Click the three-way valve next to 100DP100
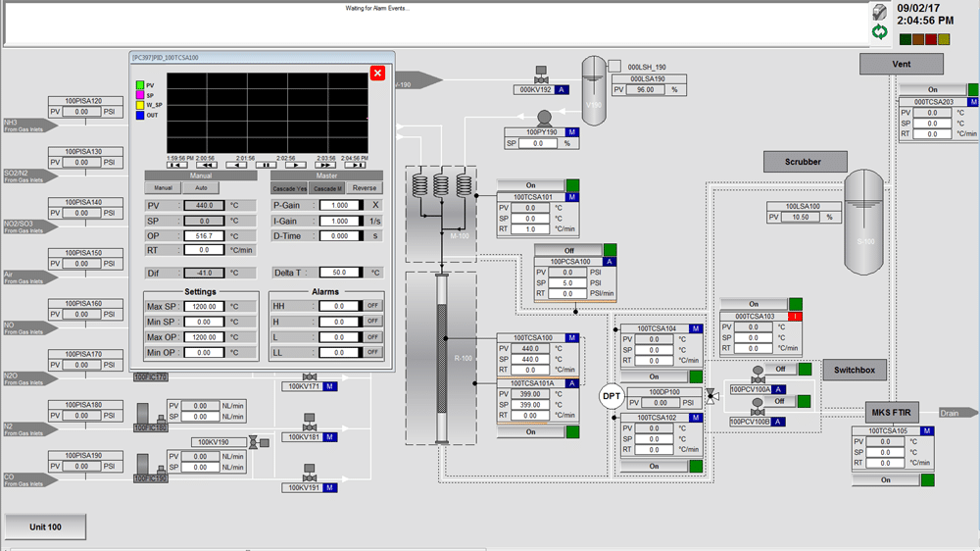This screenshot has width=980, height=551. (711, 396)
